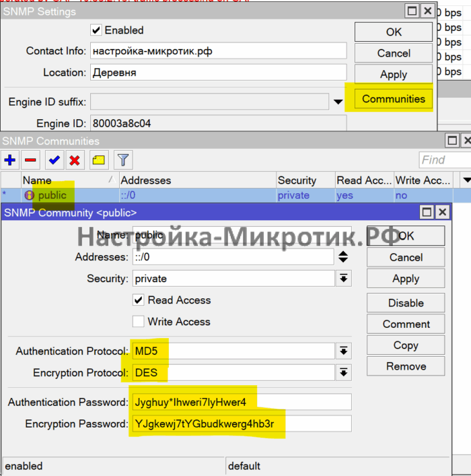The height and width of the screenshot is (476, 471).
Task: Add comment with yellow note icon
Action: click(99, 160)
